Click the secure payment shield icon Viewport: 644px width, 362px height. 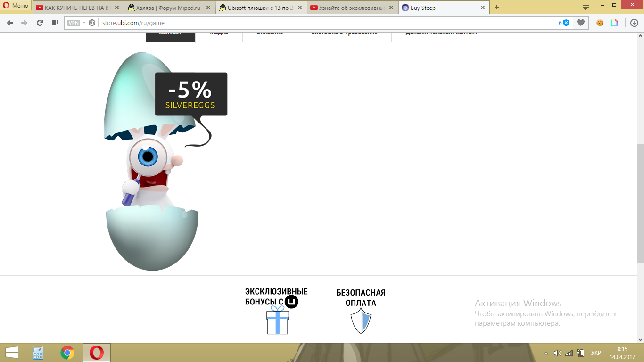(361, 321)
